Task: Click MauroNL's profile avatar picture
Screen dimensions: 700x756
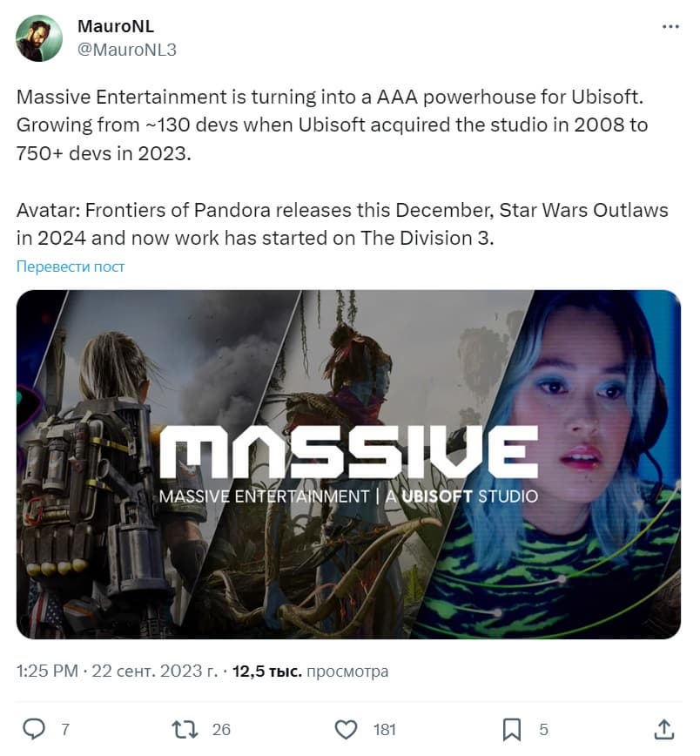Action: [x=39, y=38]
